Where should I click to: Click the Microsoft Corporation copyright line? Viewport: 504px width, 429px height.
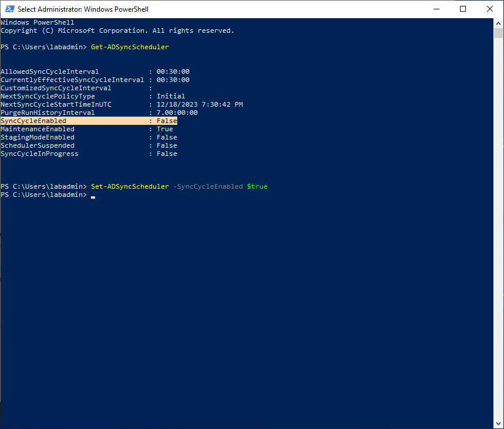coord(117,30)
